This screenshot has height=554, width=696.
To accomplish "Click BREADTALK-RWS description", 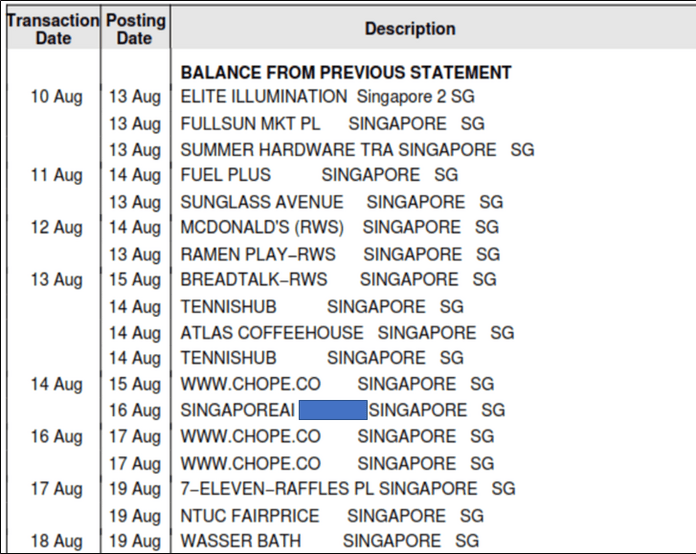I will point(338,279).
